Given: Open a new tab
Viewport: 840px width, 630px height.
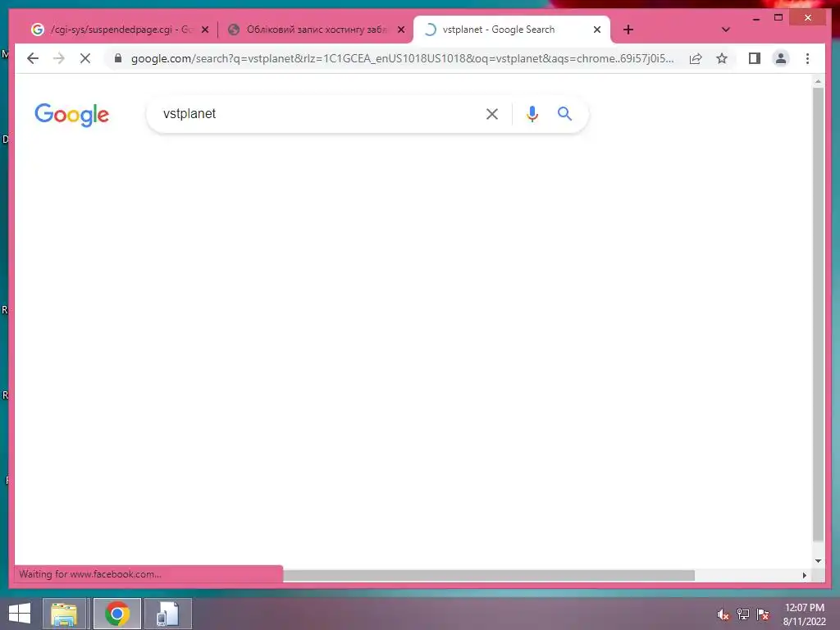Looking at the screenshot, I should coord(628,30).
